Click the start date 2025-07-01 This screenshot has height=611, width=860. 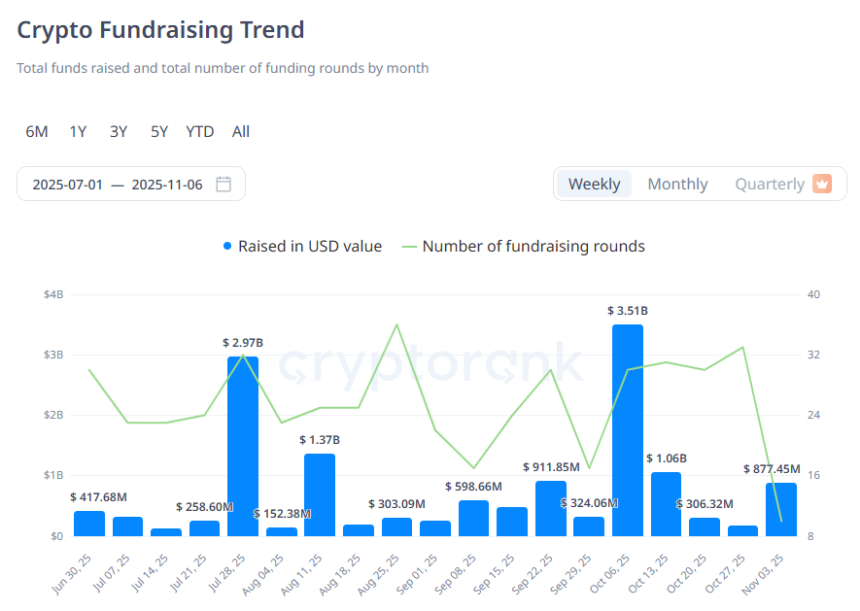(68, 184)
